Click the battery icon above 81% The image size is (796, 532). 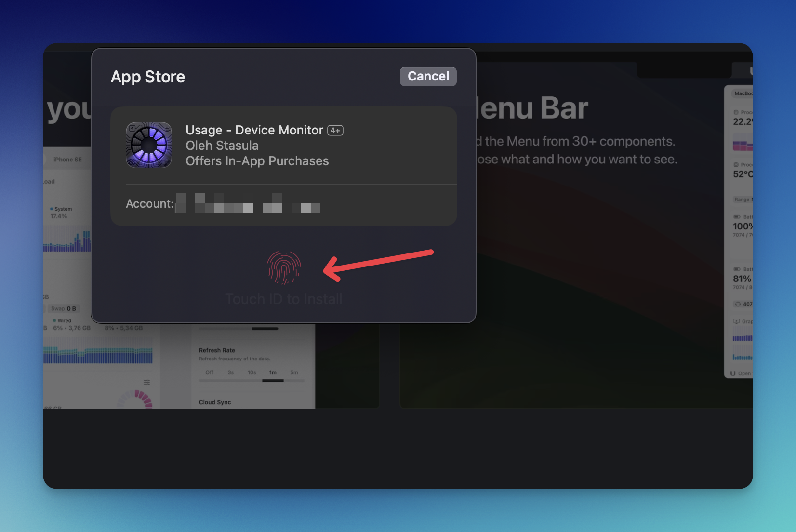click(x=737, y=269)
